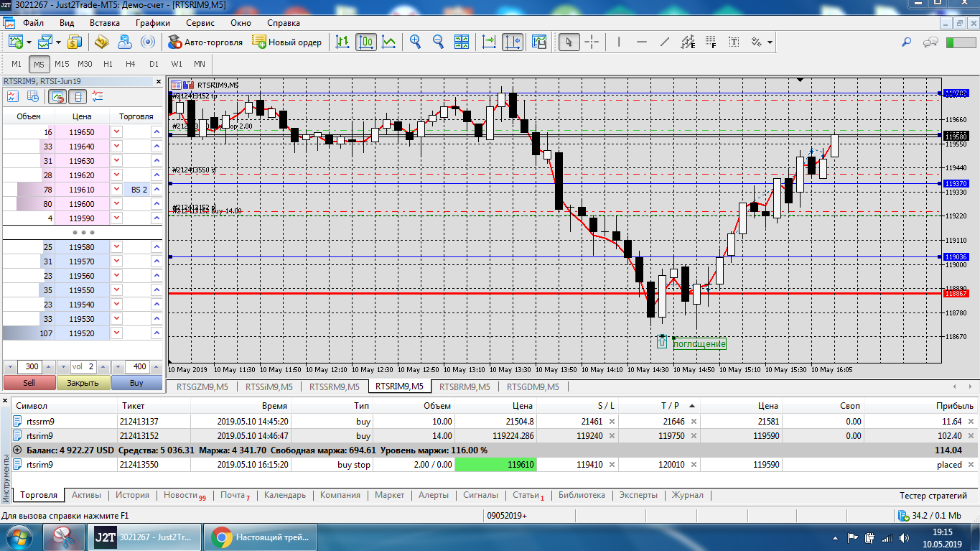Image resolution: width=980 pixels, height=551 pixels.
Task: Click the red Sell button
Action: point(29,383)
